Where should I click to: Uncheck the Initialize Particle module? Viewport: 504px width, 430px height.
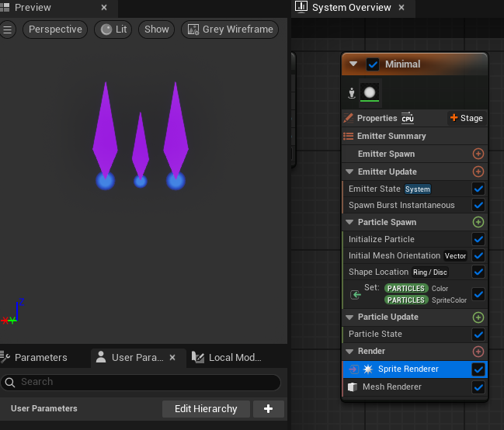(478, 239)
